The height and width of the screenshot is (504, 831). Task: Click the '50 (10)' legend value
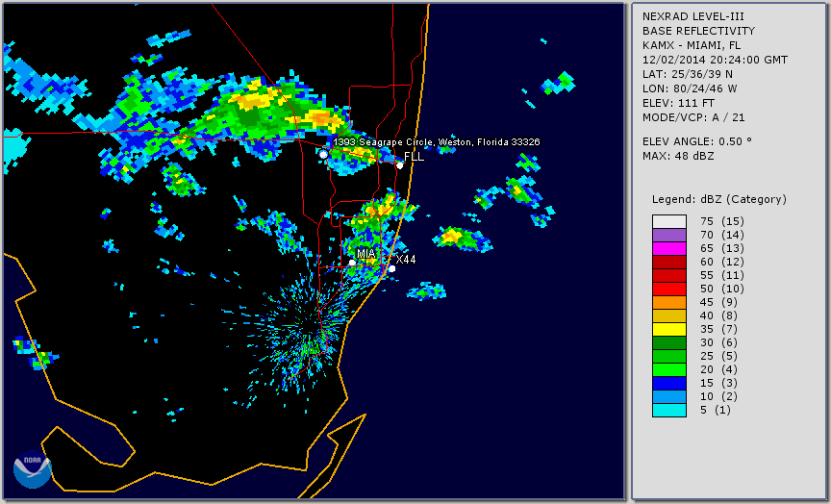pyautogui.click(x=721, y=289)
